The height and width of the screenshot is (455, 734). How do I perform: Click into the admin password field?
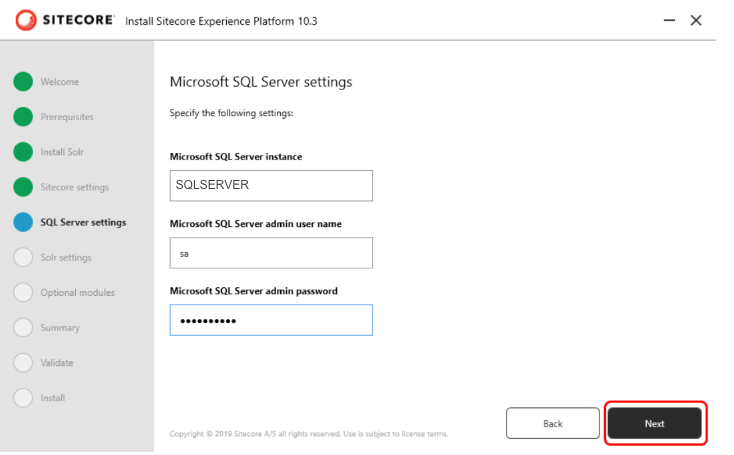(271, 320)
